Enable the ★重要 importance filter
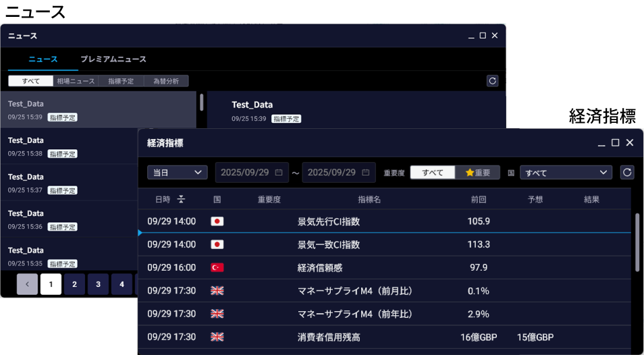644x355 pixels. click(x=477, y=172)
